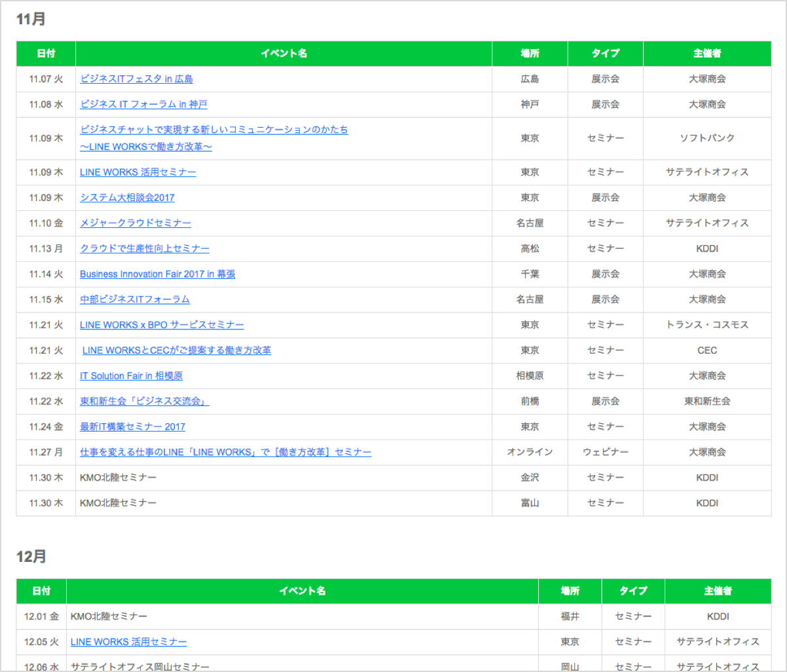Click the イベント名 header in November table
Image resolution: width=787 pixels, height=672 pixels.
(x=284, y=54)
